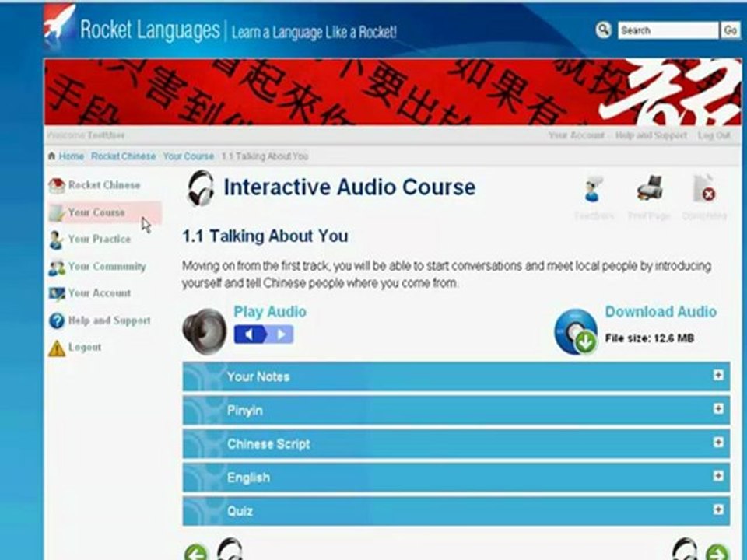Click the Completed document icon
The height and width of the screenshot is (560, 747).
704,188
